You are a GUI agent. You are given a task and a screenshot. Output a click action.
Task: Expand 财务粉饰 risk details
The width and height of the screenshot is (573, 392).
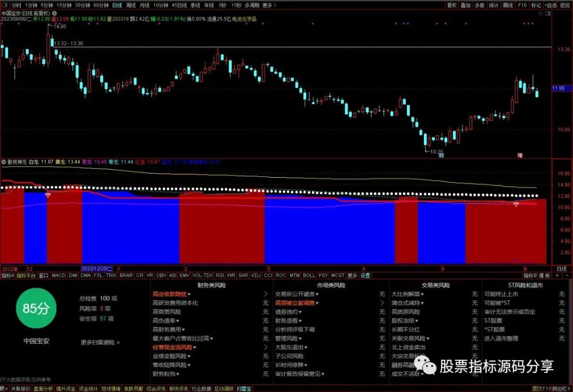166,374
